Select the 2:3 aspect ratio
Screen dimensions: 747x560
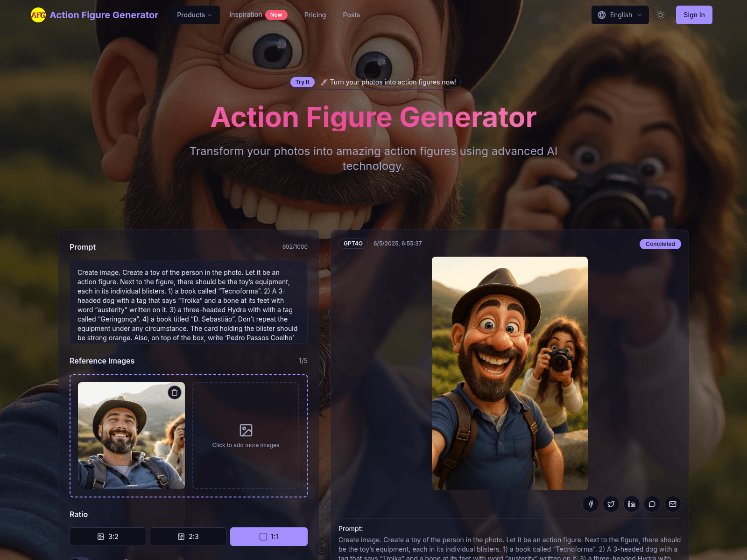click(x=188, y=537)
